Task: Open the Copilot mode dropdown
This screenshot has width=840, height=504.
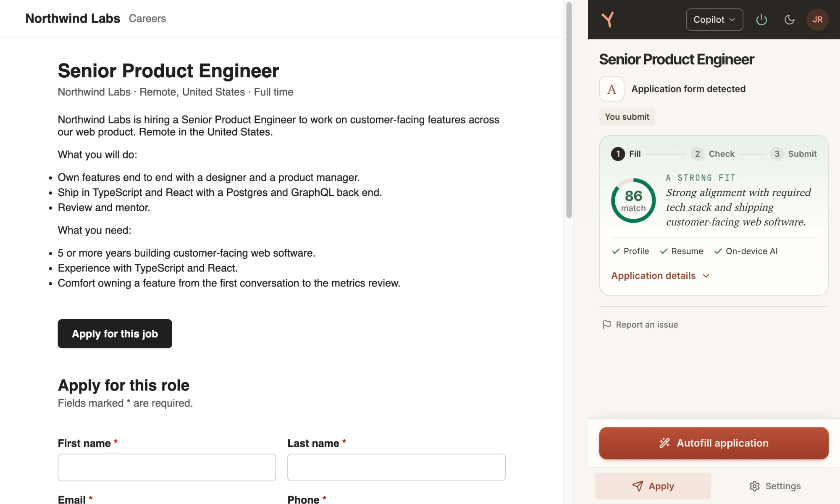Action: coord(714,19)
